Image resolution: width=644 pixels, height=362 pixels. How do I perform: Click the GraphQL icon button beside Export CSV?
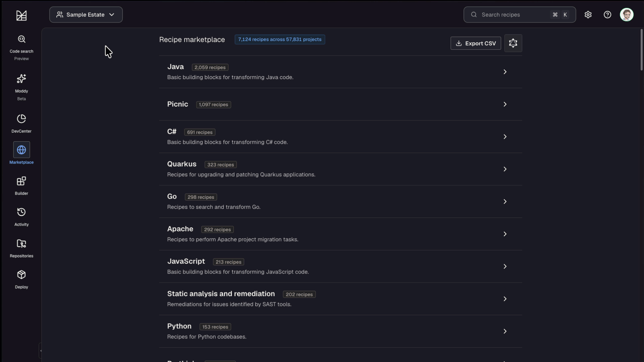(x=513, y=43)
